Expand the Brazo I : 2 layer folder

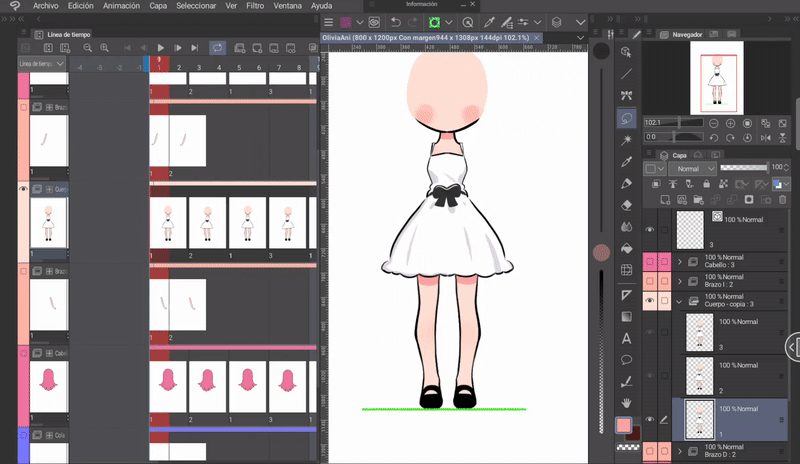point(680,279)
